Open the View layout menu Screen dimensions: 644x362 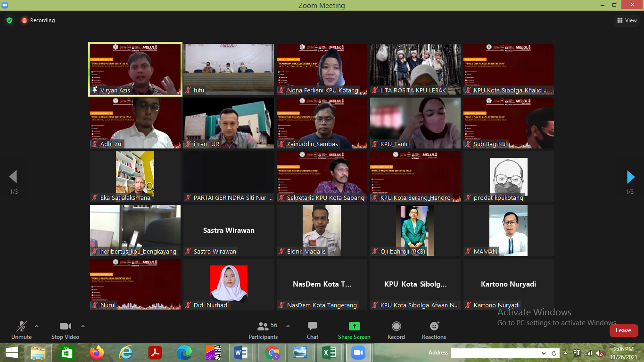click(627, 20)
